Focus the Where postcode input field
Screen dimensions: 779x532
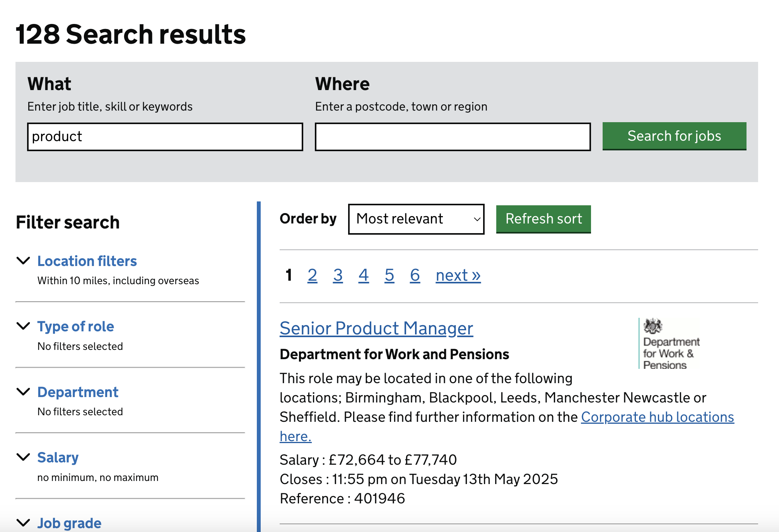(453, 137)
